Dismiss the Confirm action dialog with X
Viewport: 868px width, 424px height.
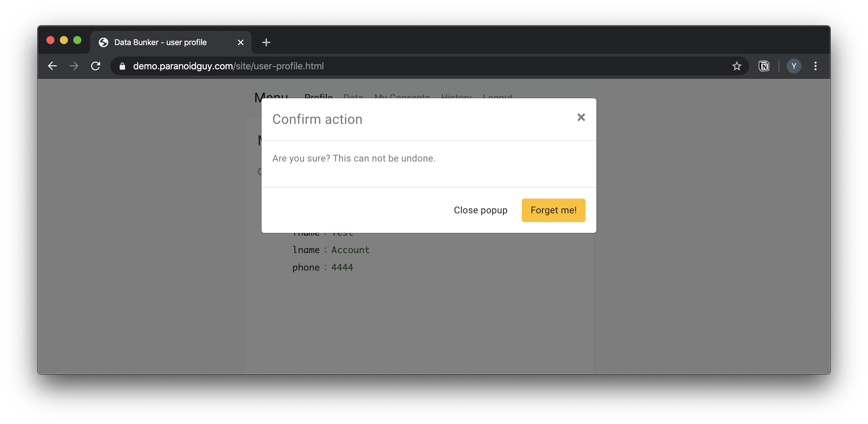(581, 117)
